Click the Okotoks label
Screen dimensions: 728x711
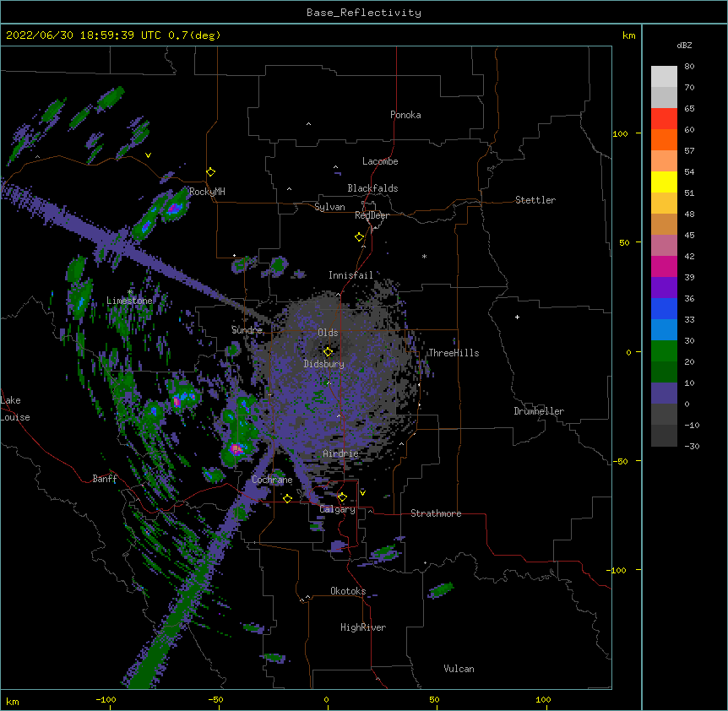coord(348,591)
